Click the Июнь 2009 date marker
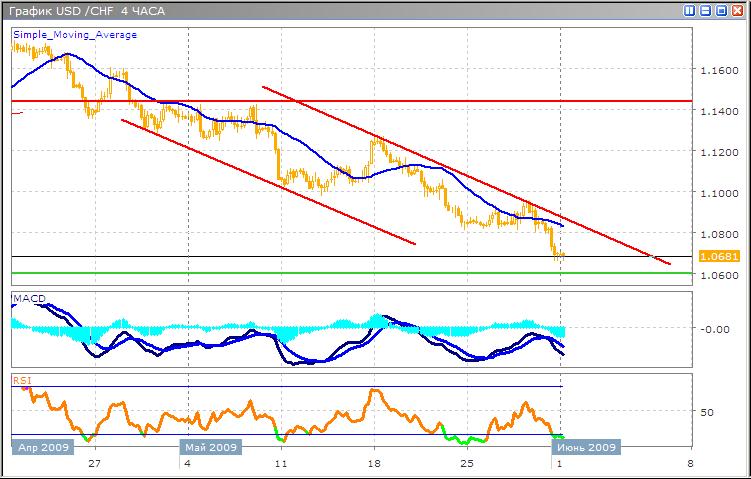Viewport: 751px width, 479px height. click(589, 448)
